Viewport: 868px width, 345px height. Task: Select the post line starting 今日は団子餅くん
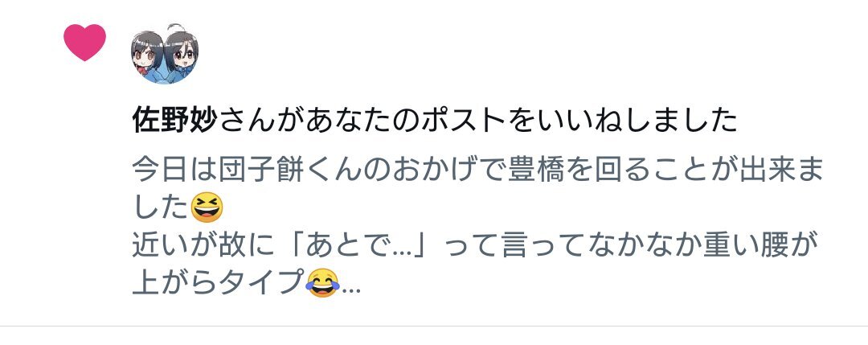477,171
